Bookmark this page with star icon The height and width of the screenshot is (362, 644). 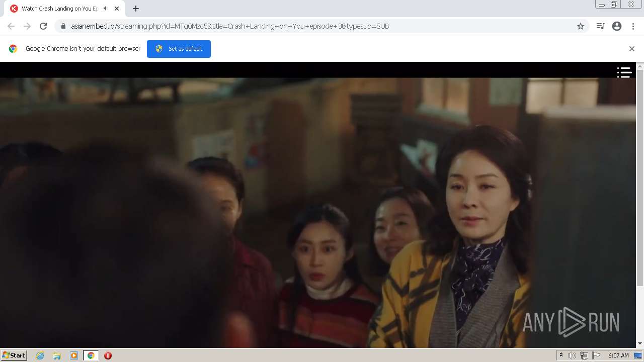581,26
